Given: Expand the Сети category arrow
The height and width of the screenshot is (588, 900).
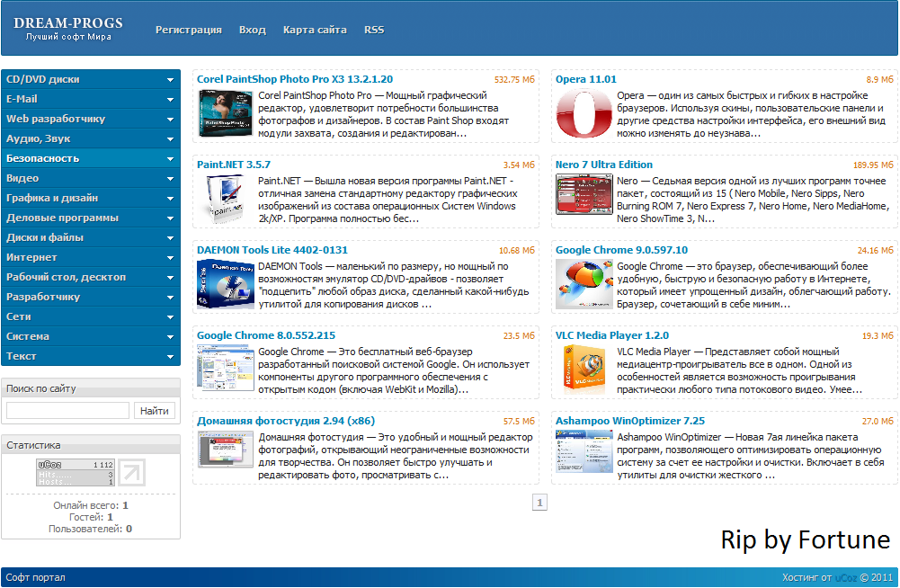Looking at the screenshot, I should point(171,317).
